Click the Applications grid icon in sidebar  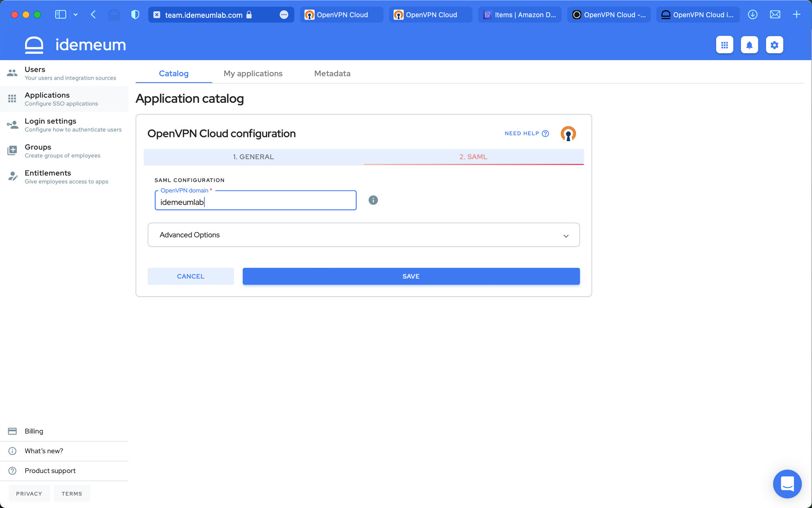coord(12,99)
